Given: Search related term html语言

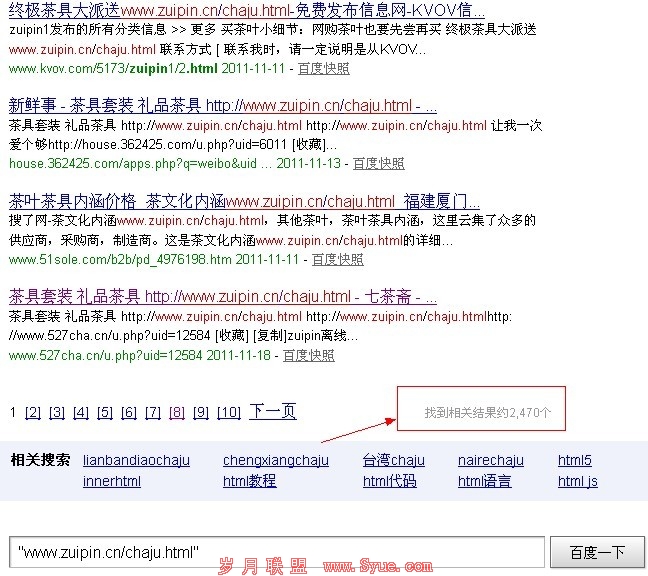Looking at the screenshot, I should (485, 481).
